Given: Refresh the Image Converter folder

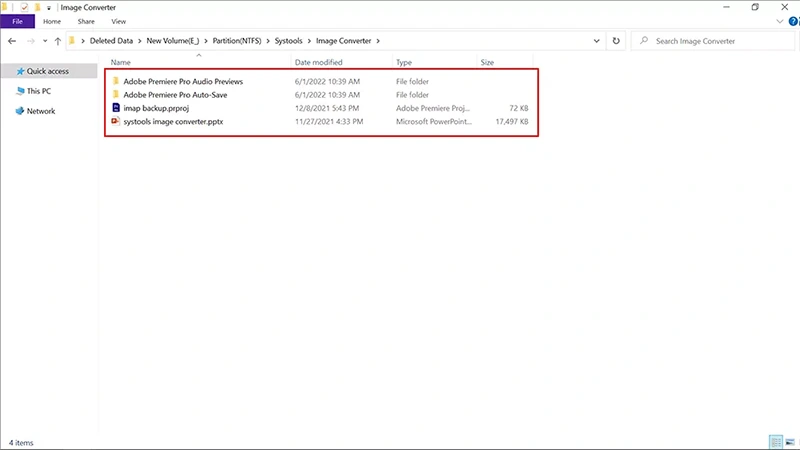Looking at the screenshot, I should coord(616,41).
